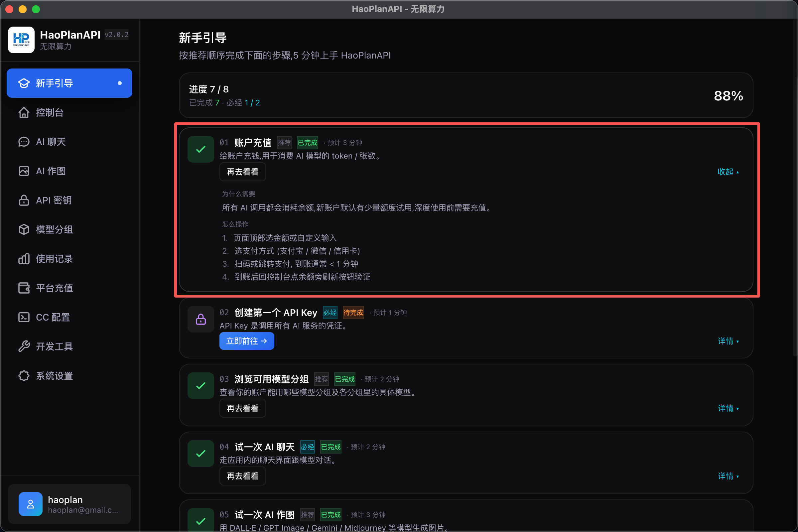The image size is (798, 532).
Task: Click 再去看看 under 账户充值
Action: [x=243, y=172]
